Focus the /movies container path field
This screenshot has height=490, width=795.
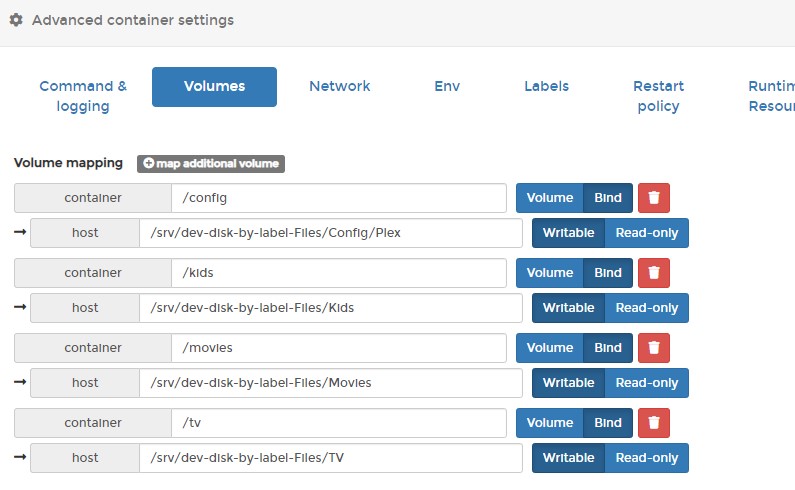point(339,348)
